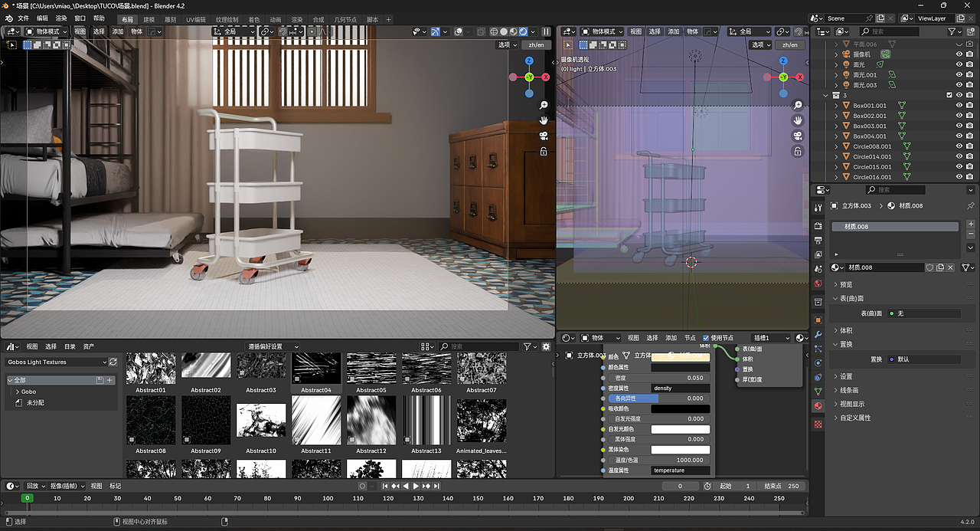Open the orange Object properties tab
This screenshot has width=980, height=531.
[x=818, y=320]
